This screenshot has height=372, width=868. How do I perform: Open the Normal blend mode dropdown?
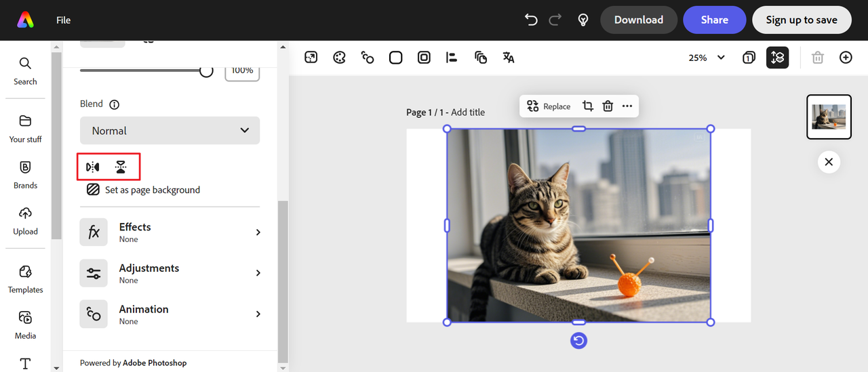pos(170,131)
